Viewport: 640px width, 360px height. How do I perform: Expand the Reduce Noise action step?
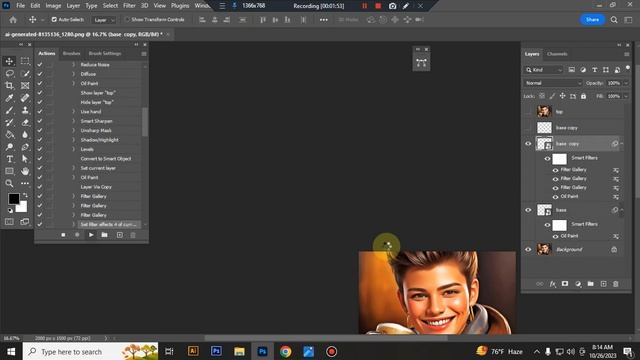(73, 64)
